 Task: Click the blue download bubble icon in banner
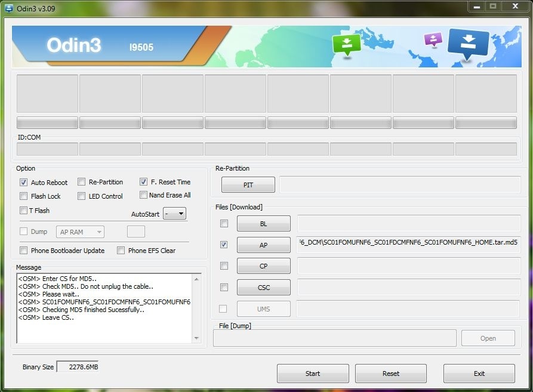pyautogui.click(x=469, y=44)
